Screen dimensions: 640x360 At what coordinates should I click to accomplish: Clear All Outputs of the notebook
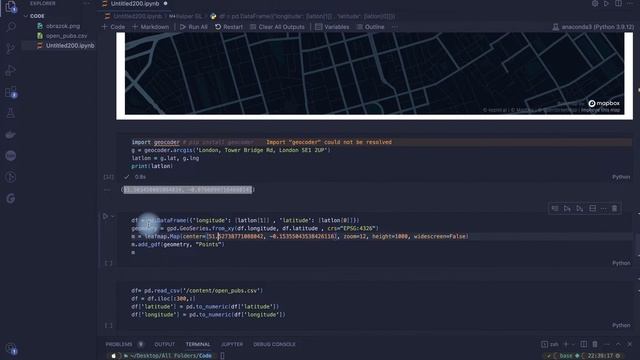pos(277,27)
